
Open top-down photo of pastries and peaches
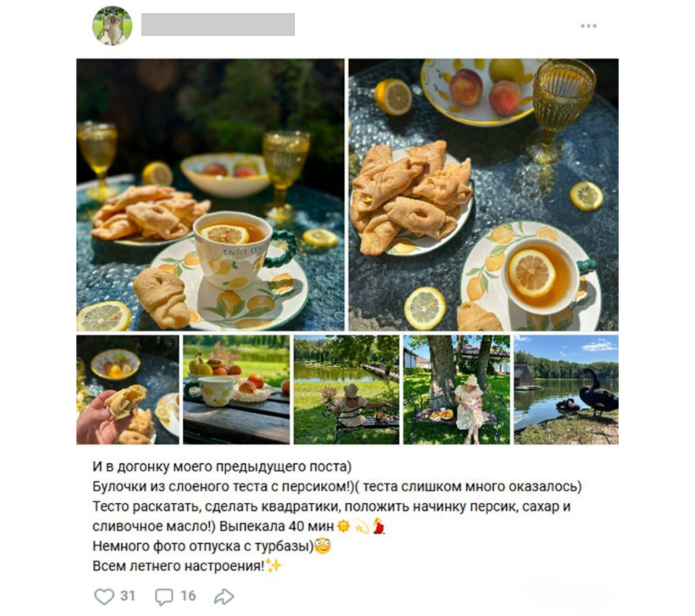pyautogui.click(x=484, y=195)
